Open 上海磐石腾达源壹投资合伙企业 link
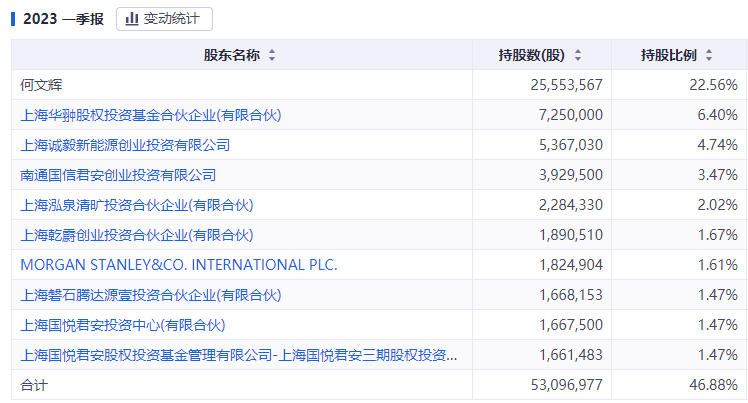Viewport: 748px width, 403px height. [151, 295]
